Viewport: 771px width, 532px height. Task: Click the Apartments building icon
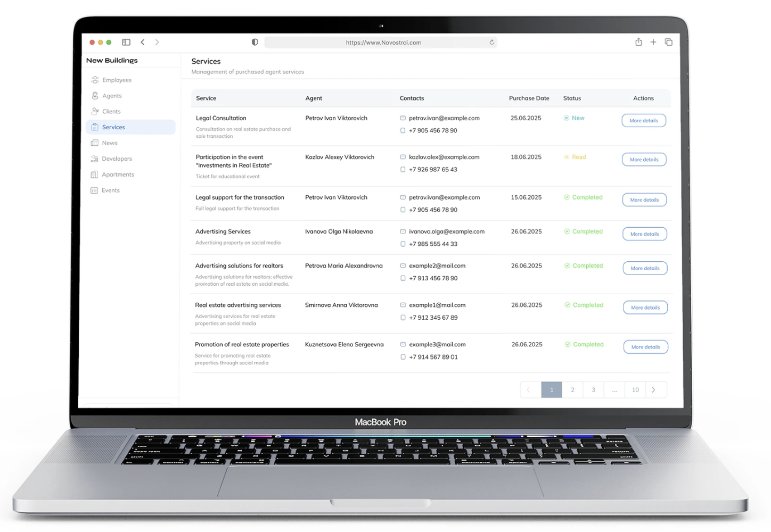[x=94, y=174]
